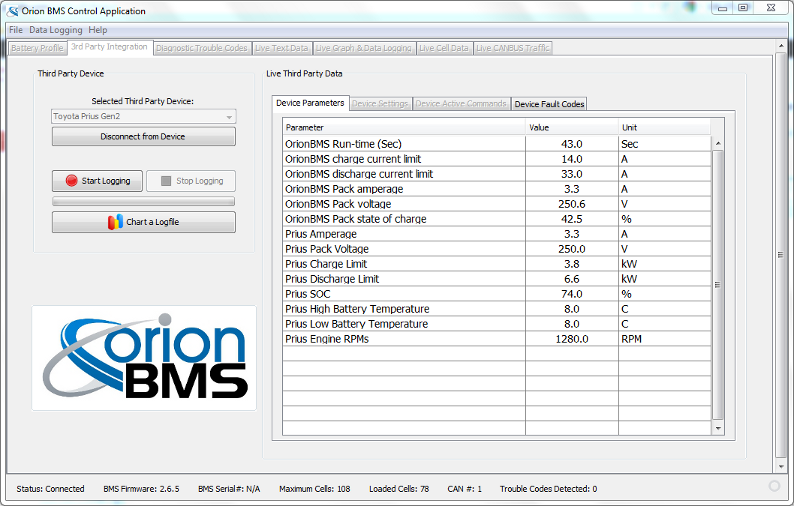Open the Live CANBUS Traffic tab
The height and width of the screenshot is (506, 794).
512,48
